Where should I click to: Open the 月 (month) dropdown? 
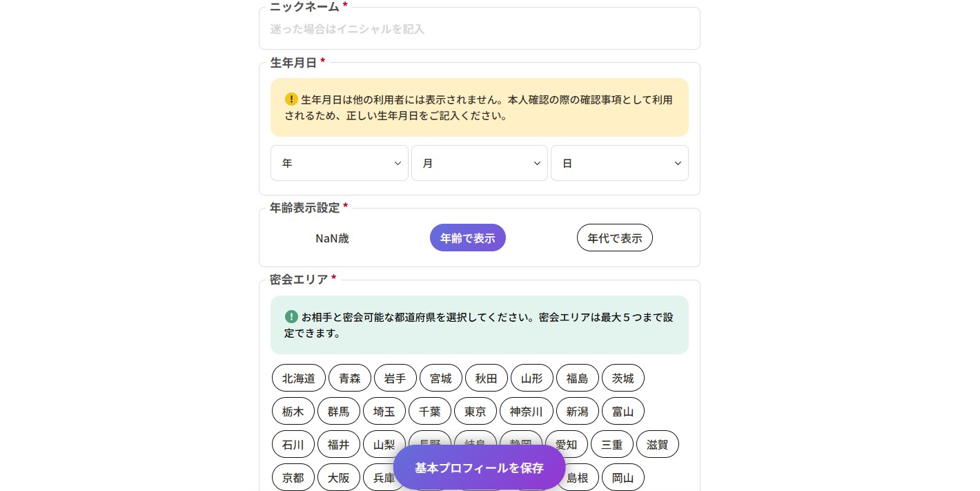(x=479, y=163)
